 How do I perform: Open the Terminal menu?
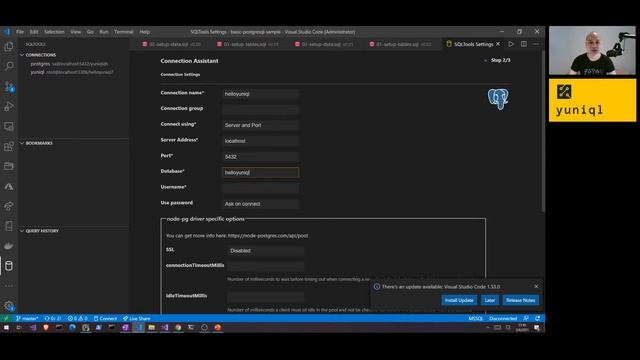pos(124,32)
